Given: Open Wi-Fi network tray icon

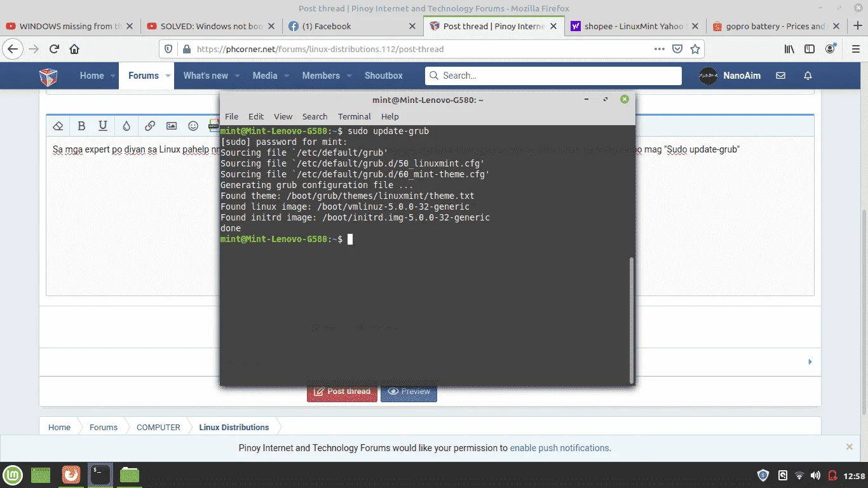Looking at the screenshot, I should click(x=799, y=475).
